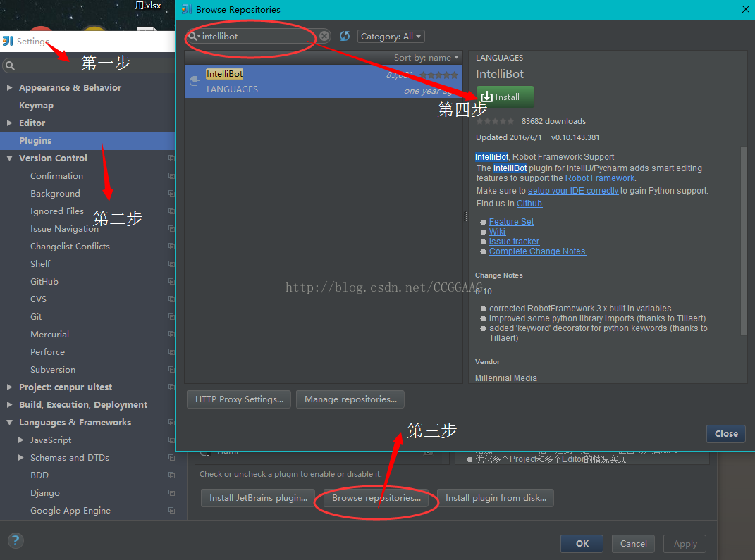Clear the intellibot search field
Viewport: 755px width, 560px height.
(x=324, y=36)
